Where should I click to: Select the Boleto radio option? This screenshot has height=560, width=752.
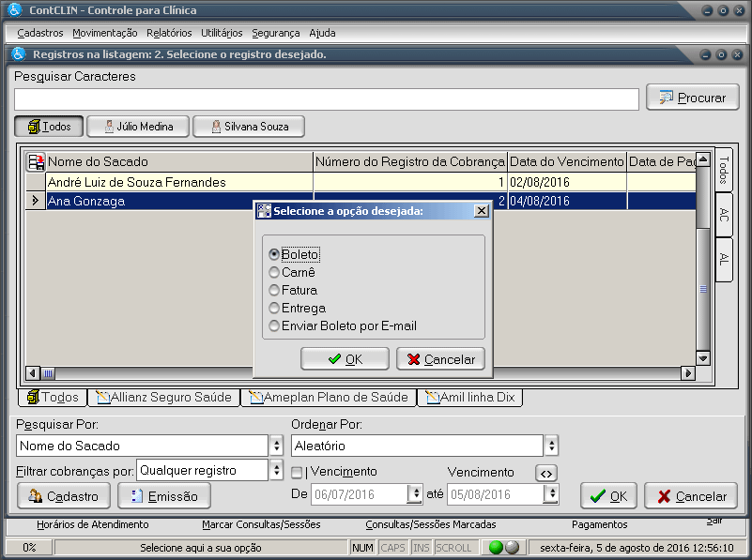coord(294,254)
